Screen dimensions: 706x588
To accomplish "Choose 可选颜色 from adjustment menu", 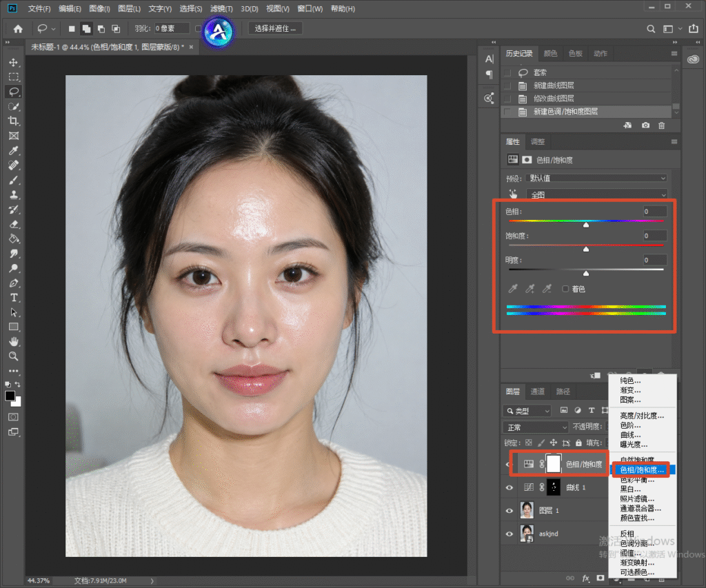I will coord(637,572).
